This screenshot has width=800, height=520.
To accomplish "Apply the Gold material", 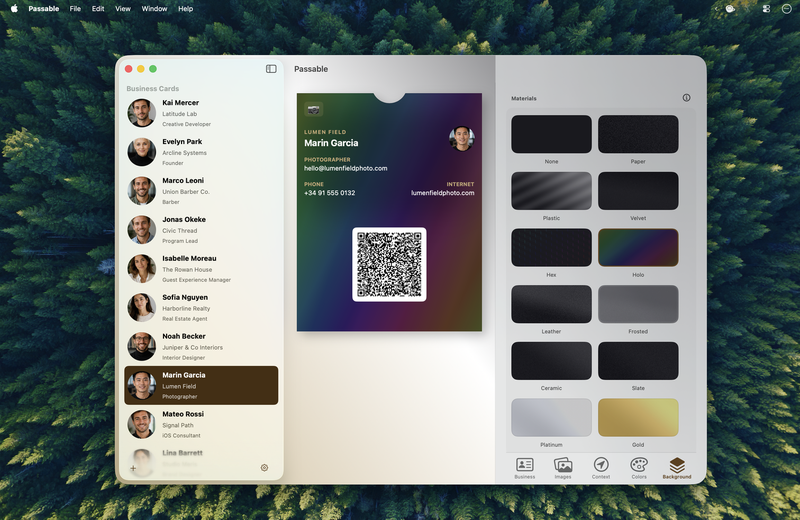I will click(x=638, y=417).
